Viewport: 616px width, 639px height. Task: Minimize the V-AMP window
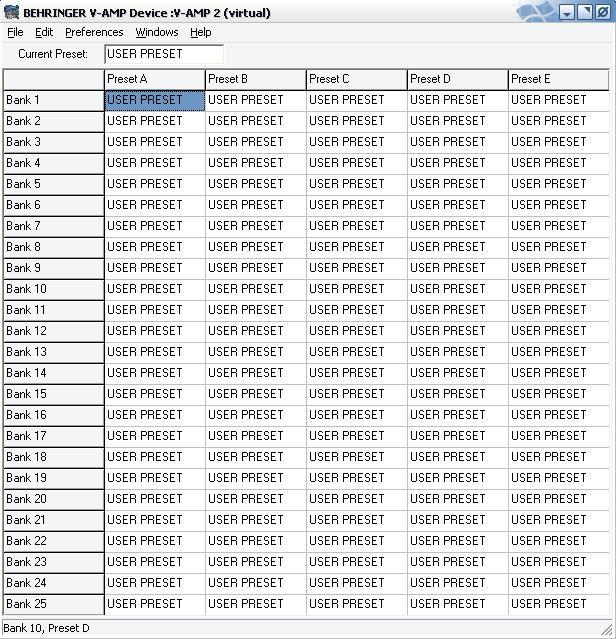(x=567, y=13)
